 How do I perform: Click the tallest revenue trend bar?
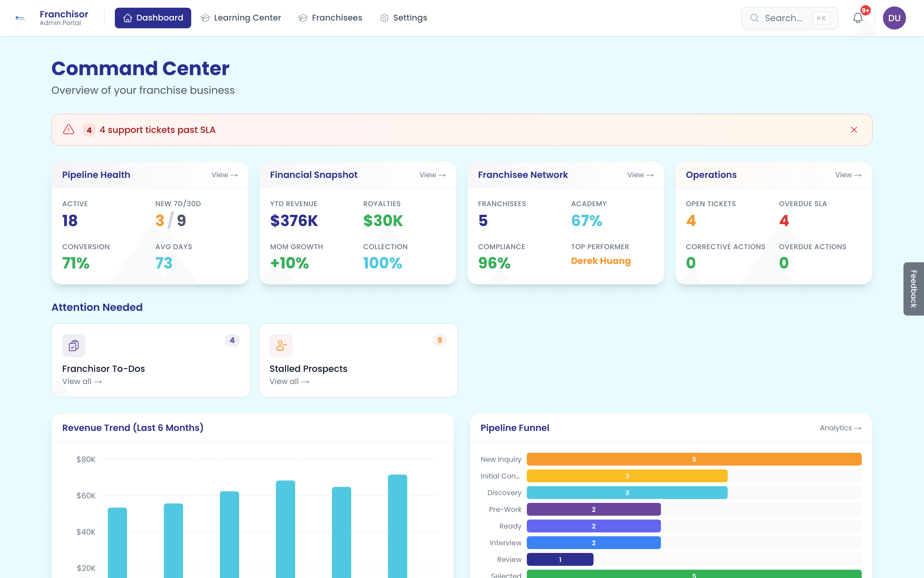point(398,526)
